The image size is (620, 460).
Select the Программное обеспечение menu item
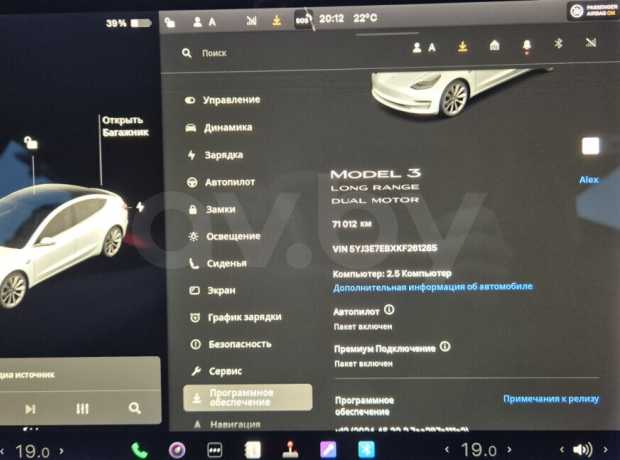click(248, 398)
